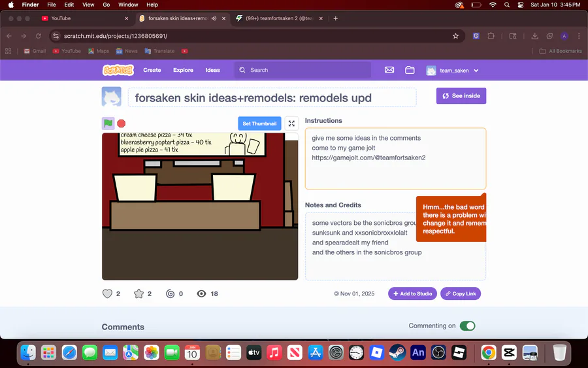Open Ideas in Scratch navigation
588x368 pixels.
pyautogui.click(x=212, y=70)
